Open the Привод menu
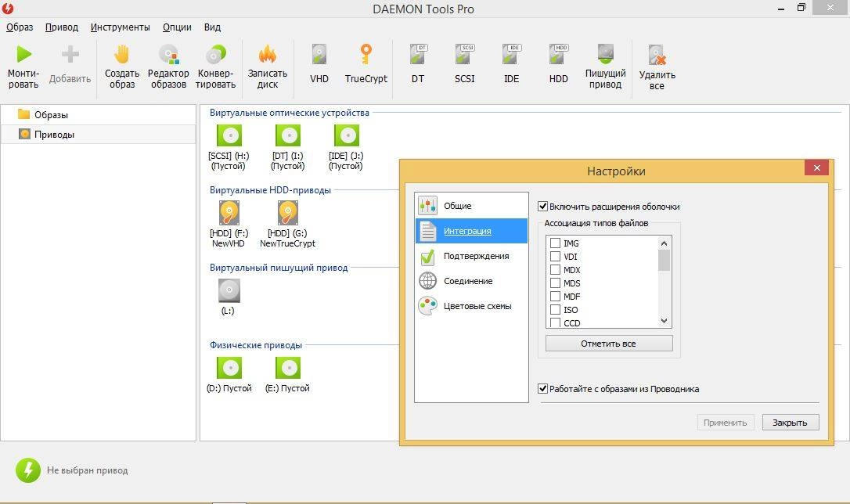 point(62,27)
